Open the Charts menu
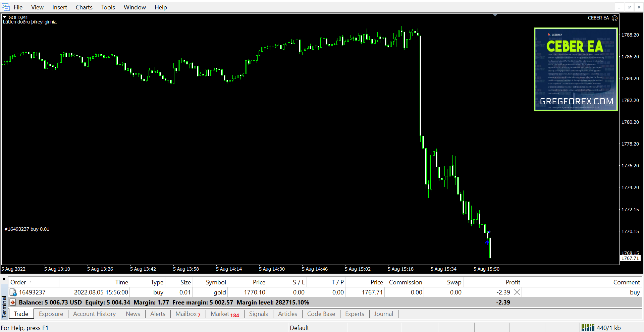This screenshot has height=332, width=644. point(84,7)
